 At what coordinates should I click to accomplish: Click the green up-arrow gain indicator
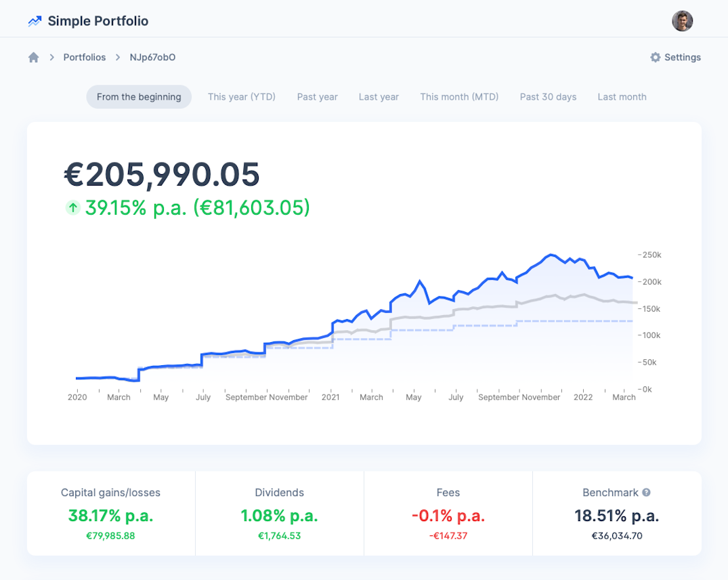(72, 208)
